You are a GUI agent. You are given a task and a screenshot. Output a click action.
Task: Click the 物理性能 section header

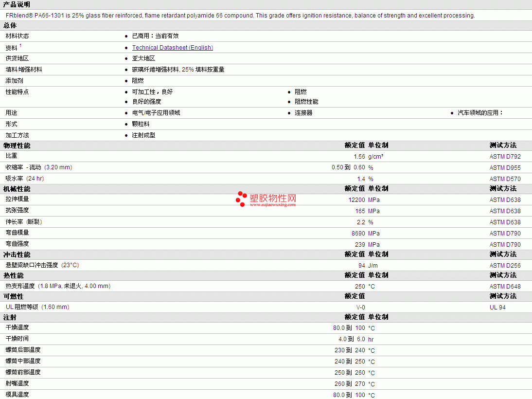(x=17, y=145)
